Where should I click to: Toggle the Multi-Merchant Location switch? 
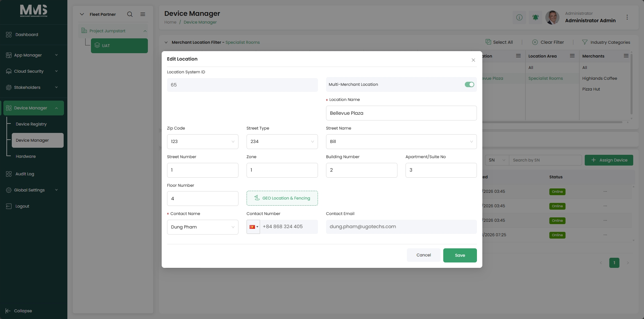[x=469, y=84]
